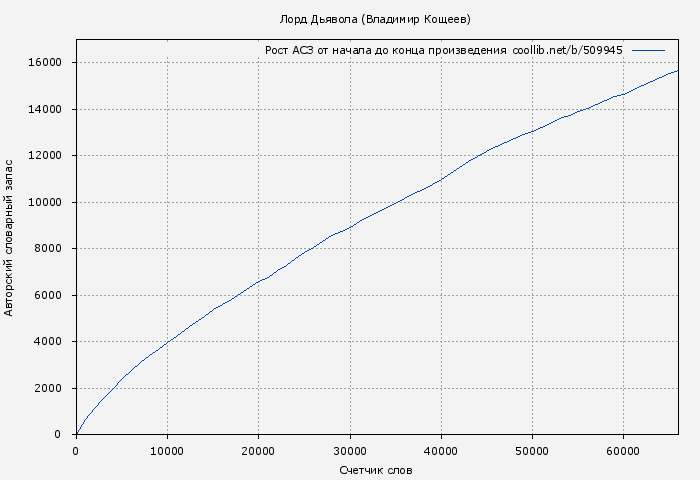Click the 2000 y-axis tick label

tap(49, 388)
